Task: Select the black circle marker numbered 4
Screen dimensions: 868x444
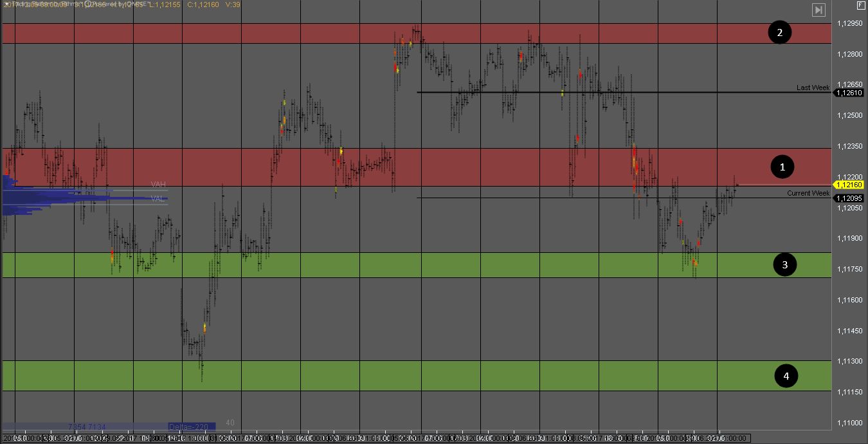Action: coord(786,376)
